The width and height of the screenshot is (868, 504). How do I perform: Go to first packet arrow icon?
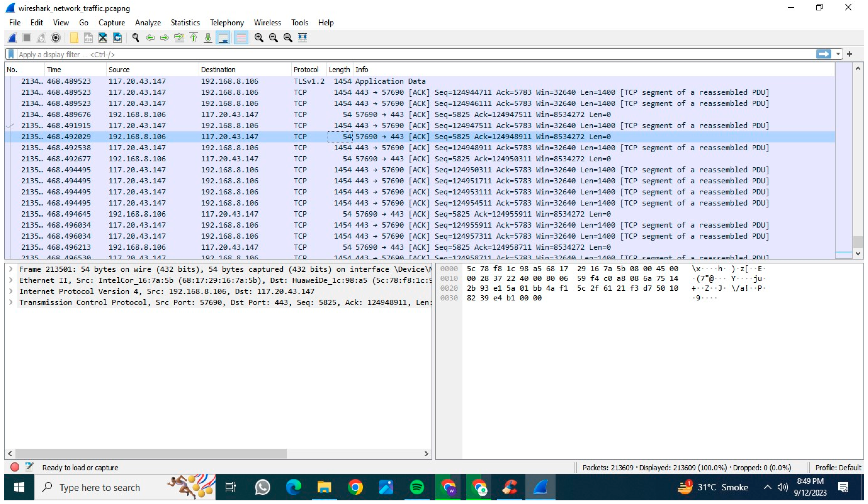pyautogui.click(x=194, y=37)
